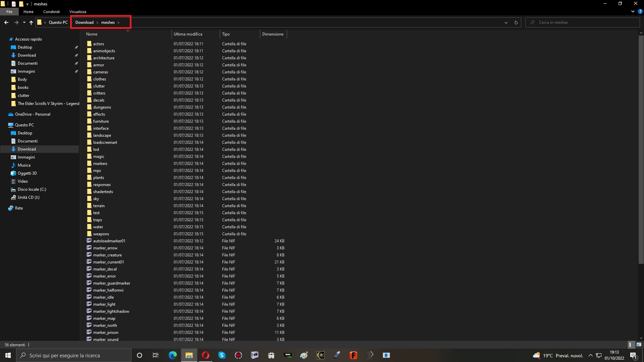Switch to large icons view layout
This screenshot has width=644, height=362.
(x=639, y=345)
